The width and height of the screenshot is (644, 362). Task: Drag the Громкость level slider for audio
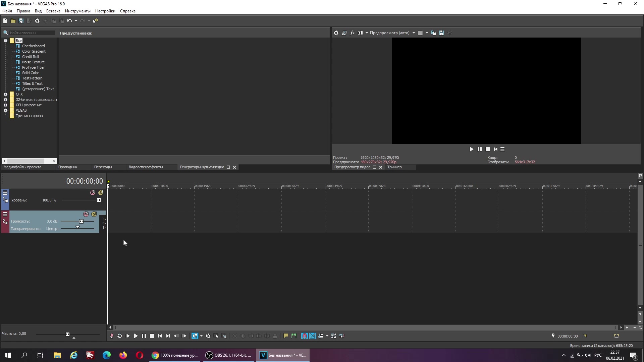pos(81,221)
